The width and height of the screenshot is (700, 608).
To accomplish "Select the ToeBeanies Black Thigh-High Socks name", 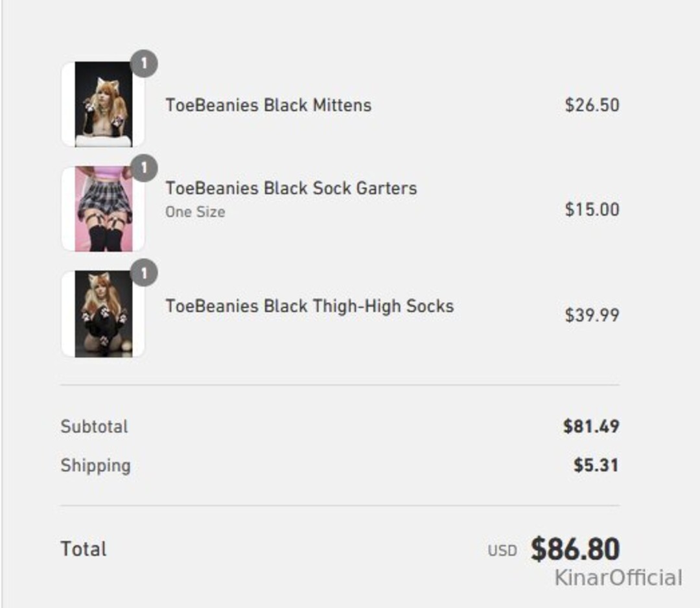I will pos(309,306).
